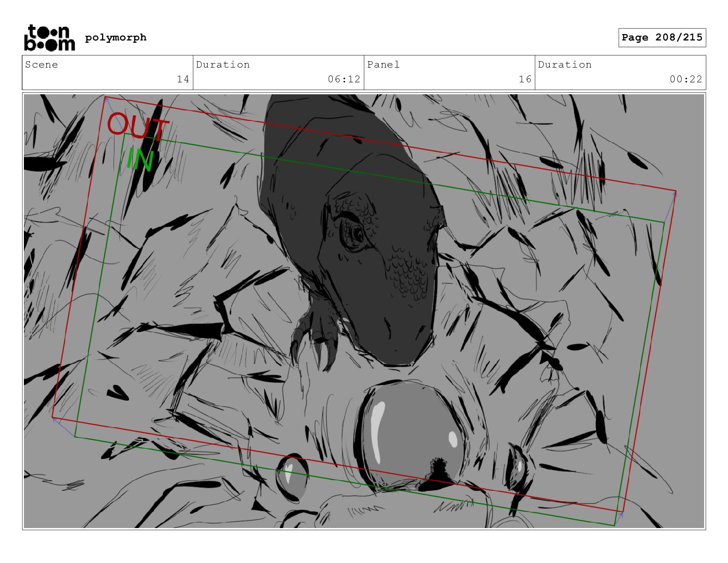Click the dinosaur's eye in the storyboard

(355, 235)
